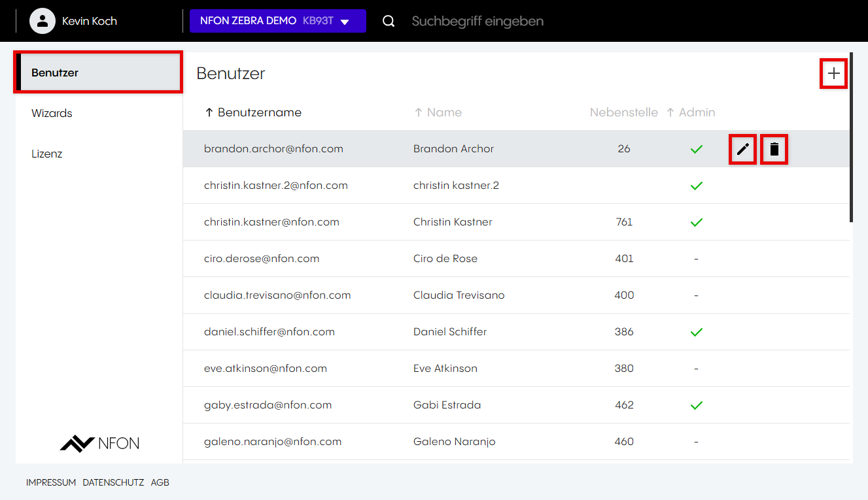Open the AGB footer link
This screenshot has width=868, height=500.
click(160, 482)
